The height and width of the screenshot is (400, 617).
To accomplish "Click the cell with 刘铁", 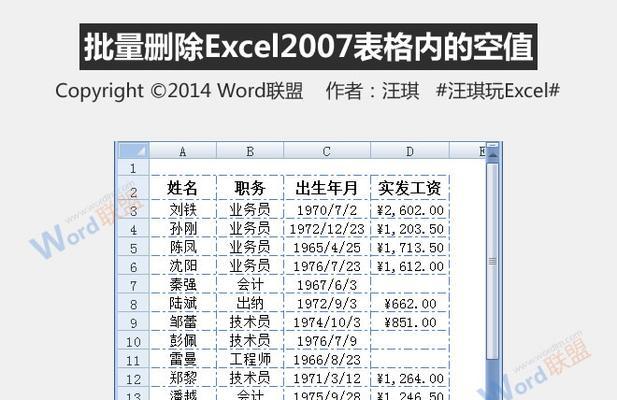I will tap(183, 210).
